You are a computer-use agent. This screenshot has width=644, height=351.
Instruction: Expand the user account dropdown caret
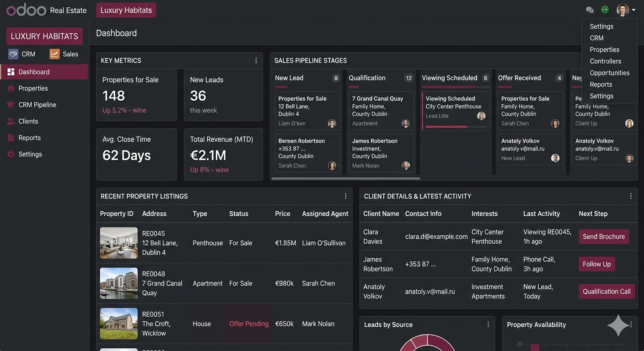[633, 9]
